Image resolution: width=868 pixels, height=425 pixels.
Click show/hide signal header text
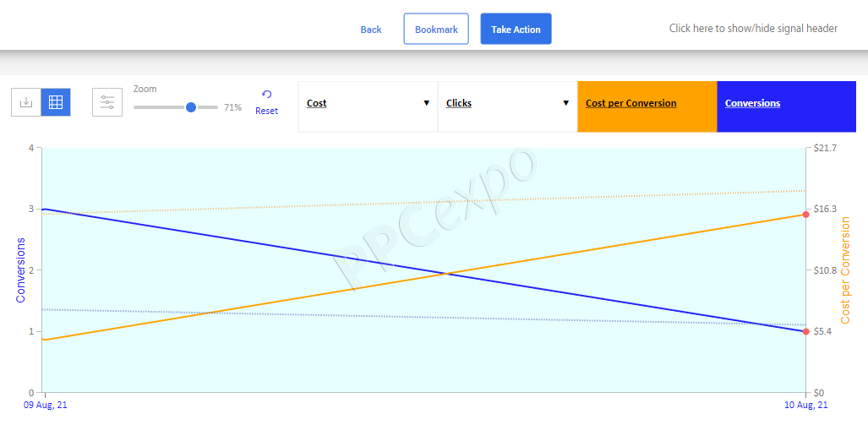click(x=753, y=28)
